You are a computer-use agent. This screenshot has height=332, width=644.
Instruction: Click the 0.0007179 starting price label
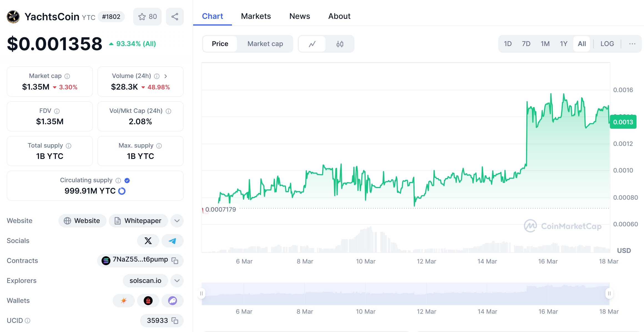(x=221, y=209)
